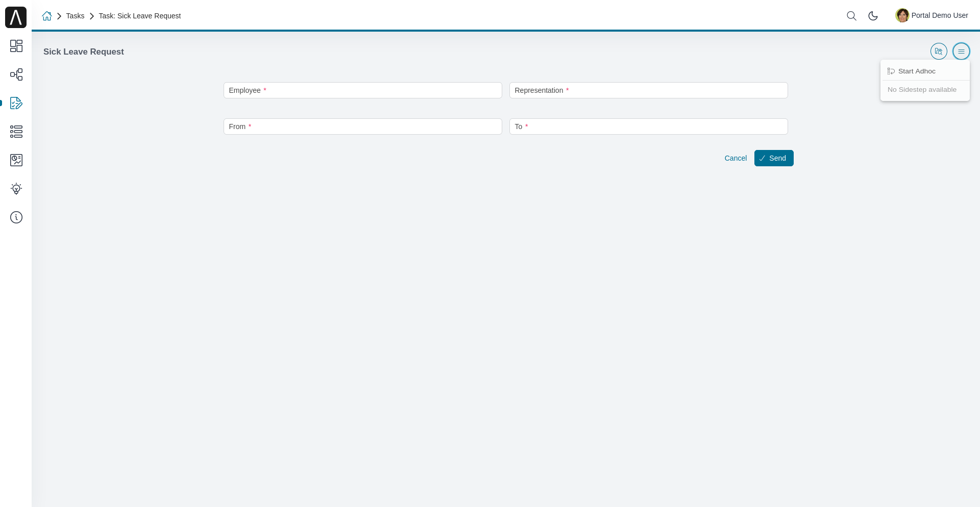Open the global search

point(851,16)
